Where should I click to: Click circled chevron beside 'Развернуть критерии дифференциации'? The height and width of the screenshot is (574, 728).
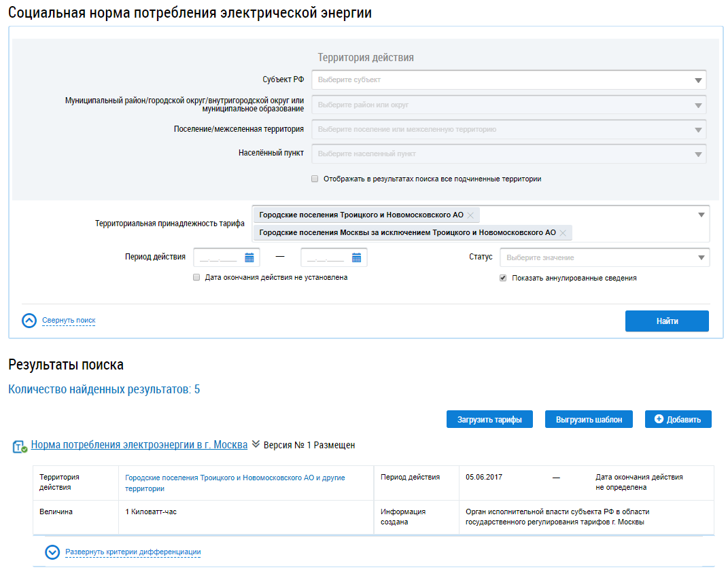tap(52, 552)
